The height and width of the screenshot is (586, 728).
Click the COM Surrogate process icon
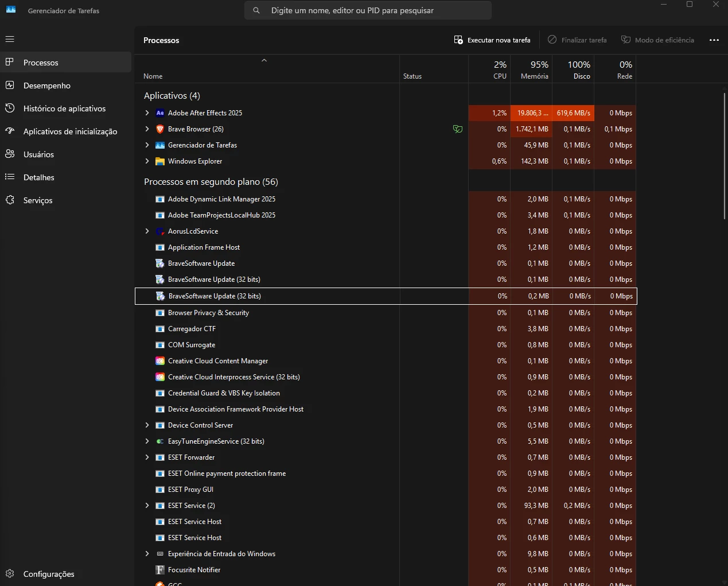click(160, 345)
